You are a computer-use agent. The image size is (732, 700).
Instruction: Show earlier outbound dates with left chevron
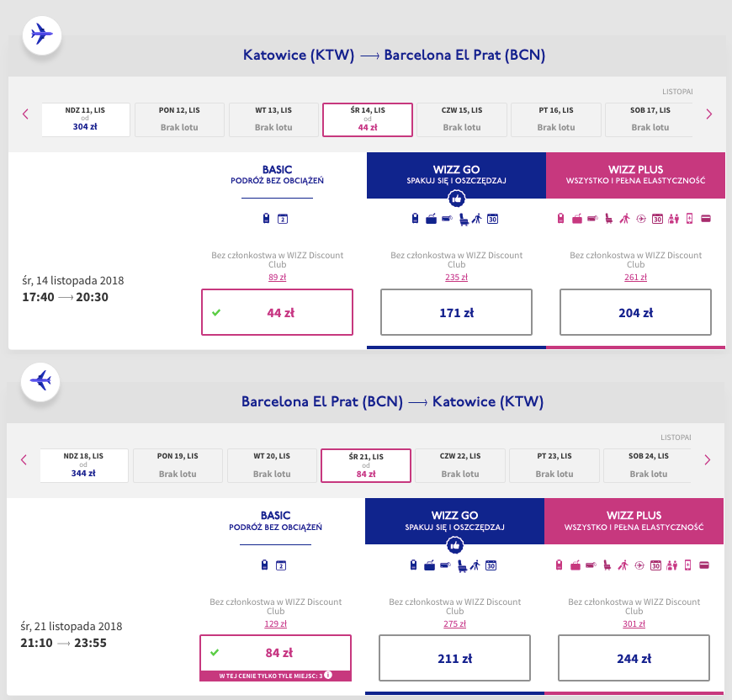26,114
